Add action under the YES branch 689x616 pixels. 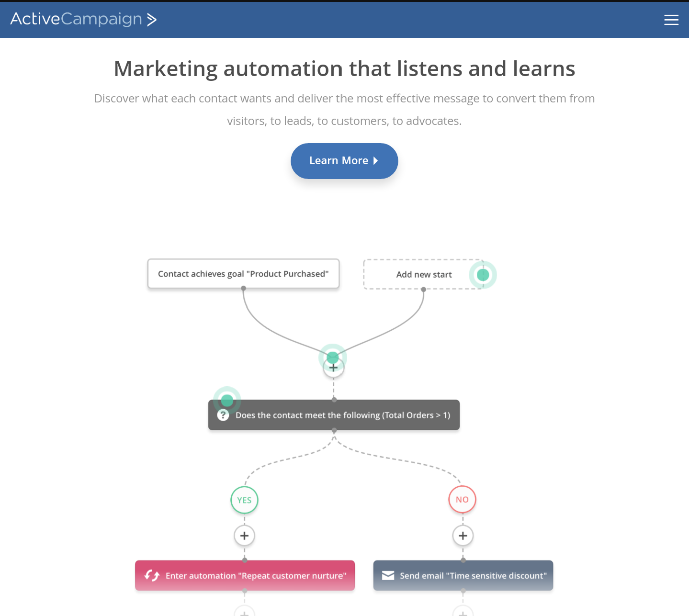[244, 536]
